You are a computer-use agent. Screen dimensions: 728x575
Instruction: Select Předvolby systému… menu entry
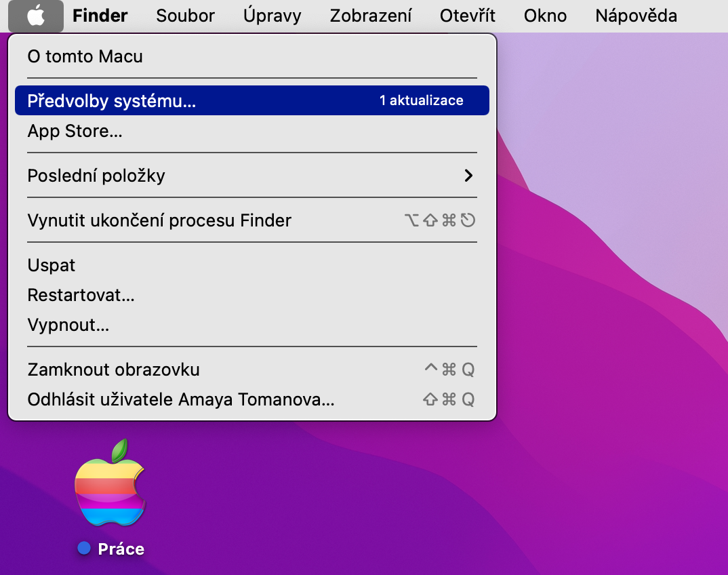tap(252, 100)
